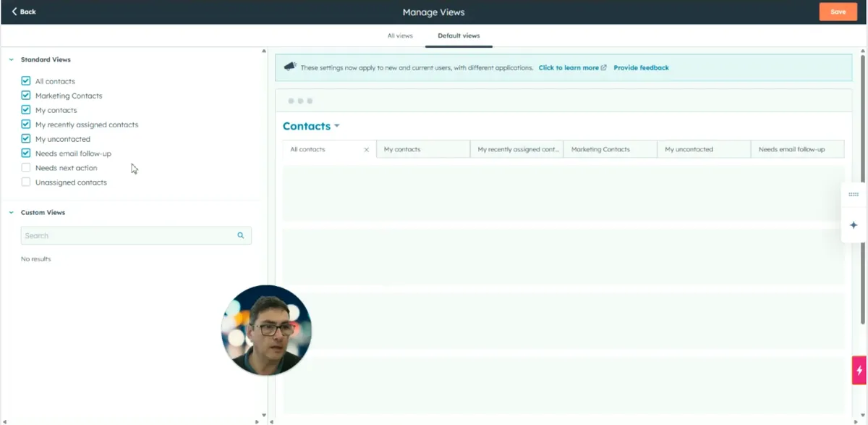Viewport: 868px width, 425px height.
Task: Select My recently assigned cont... preview tab
Action: pyautogui.click(x=516, y=149)
